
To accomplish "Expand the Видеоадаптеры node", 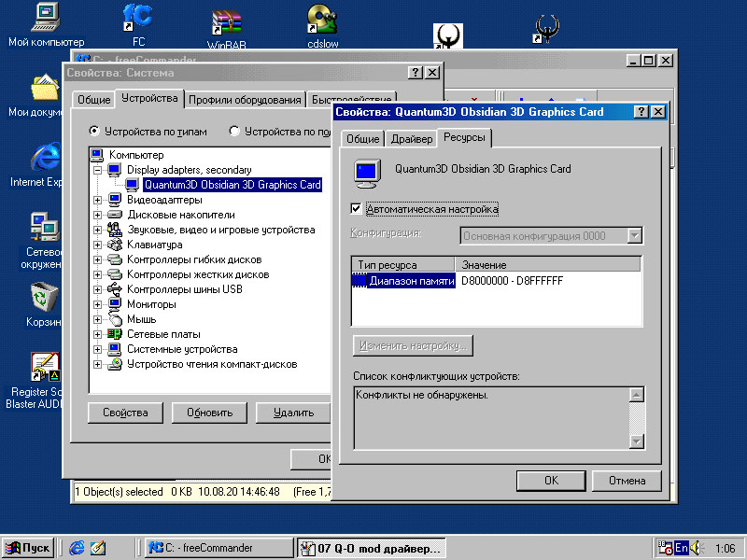I will pyautogui.click(x=97, y=200).
